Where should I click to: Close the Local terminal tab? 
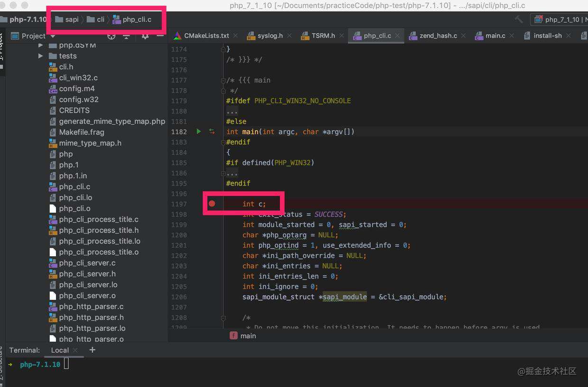(x=74, y=351)
